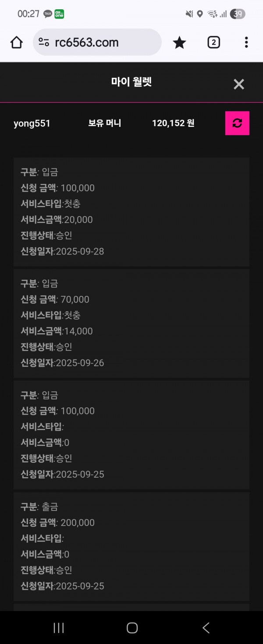Select the 2025-09-28 deposit record

[131, 212]
